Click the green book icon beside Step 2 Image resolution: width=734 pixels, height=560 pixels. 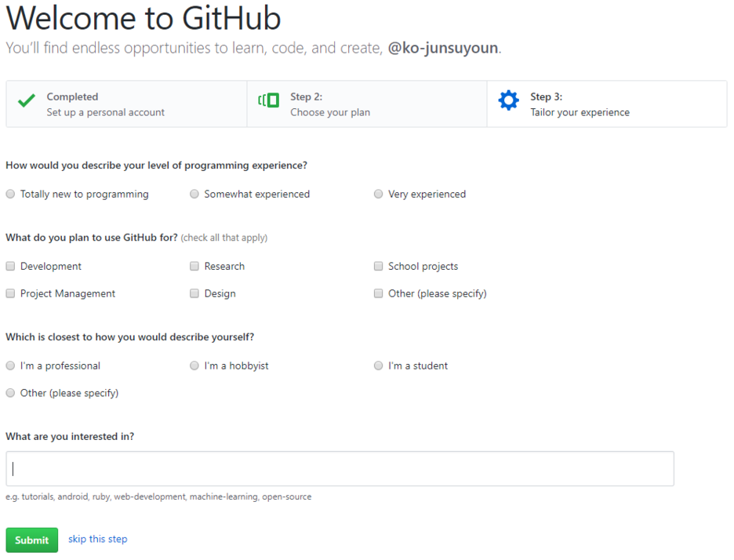point(267,100)
